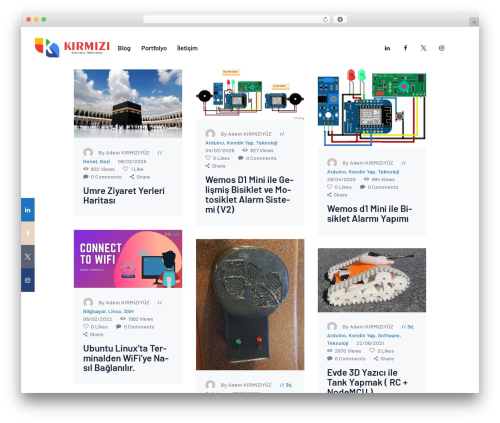Open the '3d' category link on the Tank post

(410, 327)
